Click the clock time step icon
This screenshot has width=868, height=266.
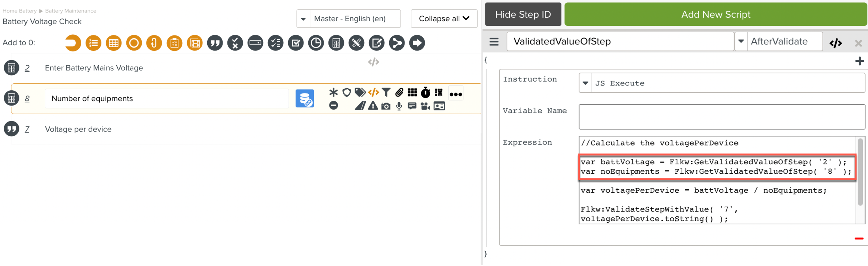tap(316, 43)
